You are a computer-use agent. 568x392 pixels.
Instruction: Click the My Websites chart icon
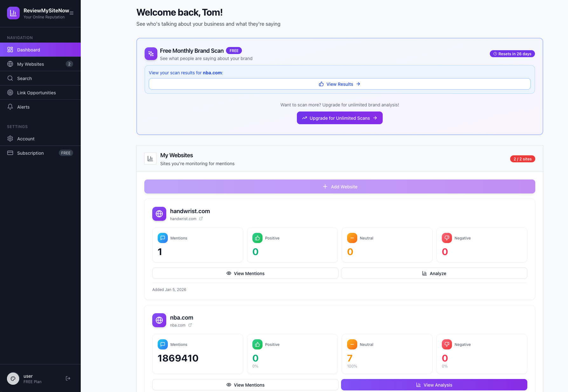coord(150,158)
